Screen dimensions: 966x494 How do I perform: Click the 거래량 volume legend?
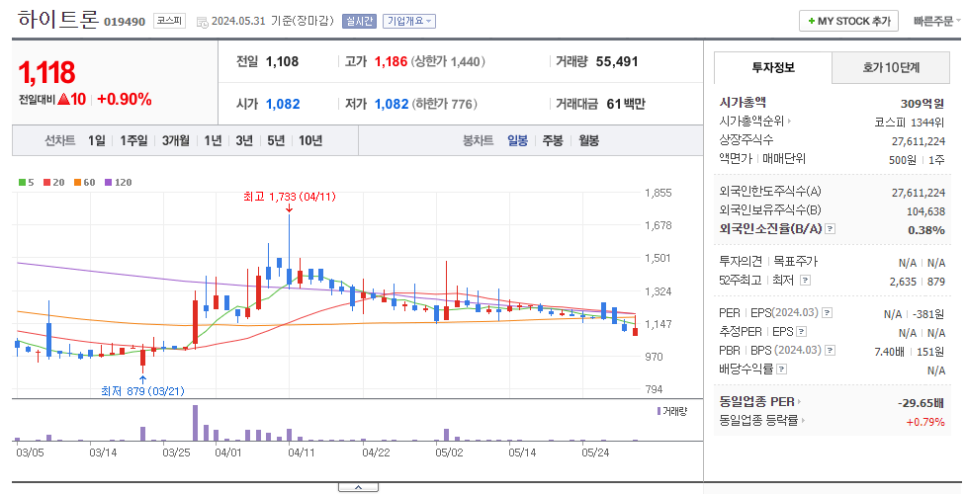point(672,411)
